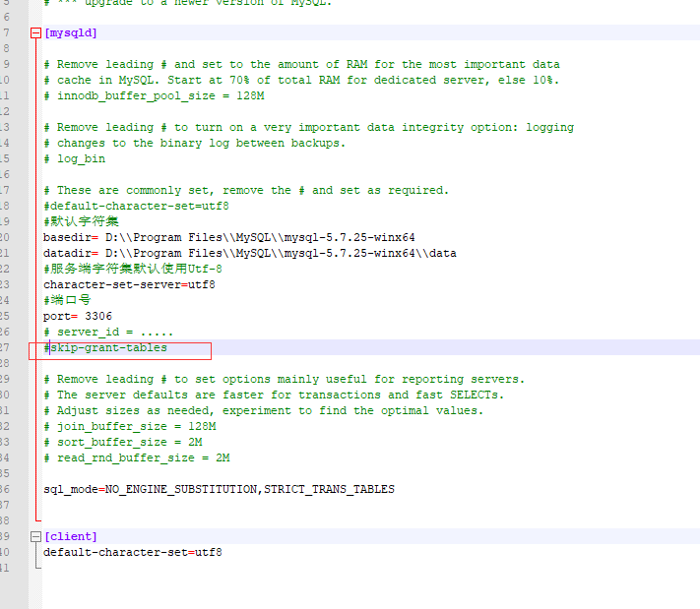Click the '#default-character-set=utf8' line
This screenshot has width=700, height=609.
[x=136, y=207]
